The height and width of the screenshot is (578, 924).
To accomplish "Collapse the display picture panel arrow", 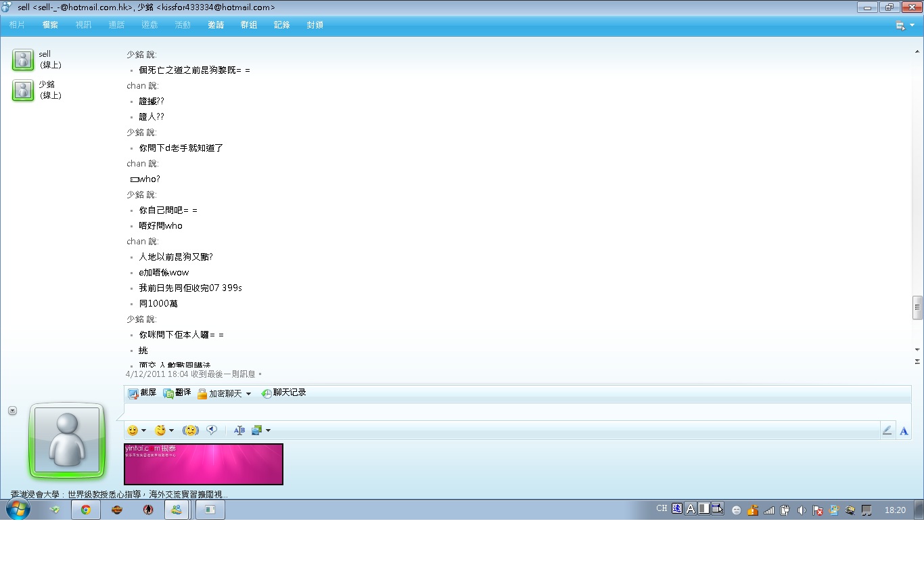I will 12,411.
